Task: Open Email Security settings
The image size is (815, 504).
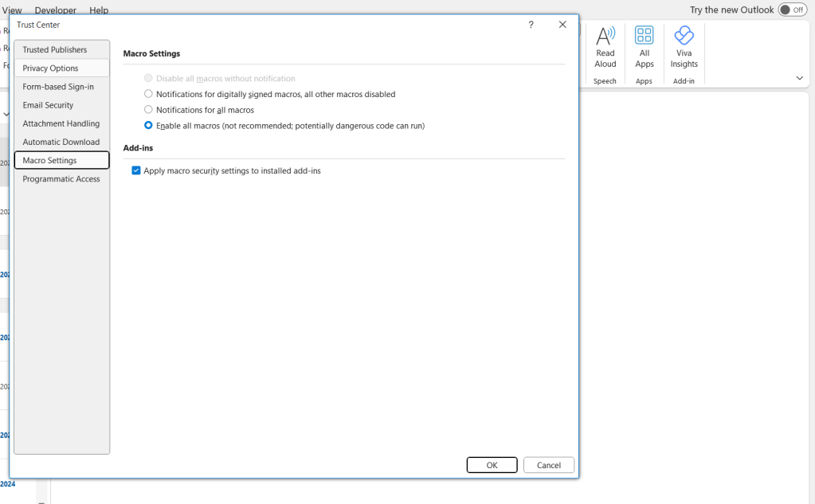Action: coord(49,105)
